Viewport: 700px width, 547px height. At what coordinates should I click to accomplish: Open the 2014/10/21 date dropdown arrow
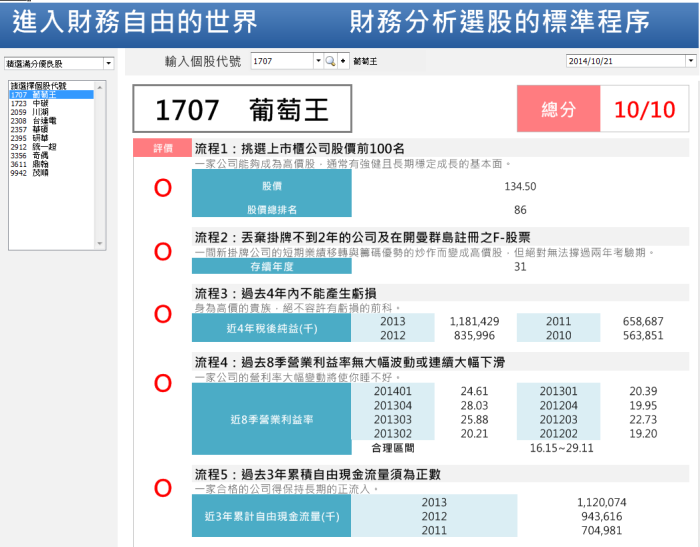point(691,61)
